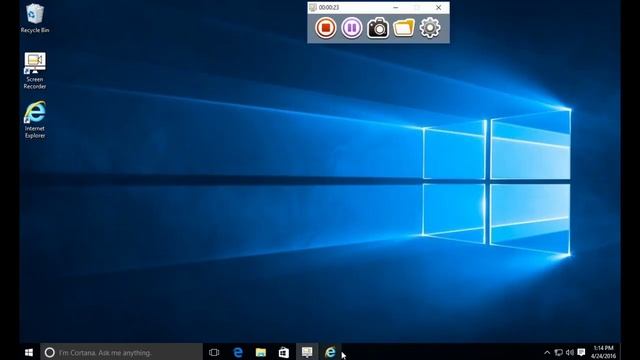Pause the screen recording
640x360 pixels.
(x=352, y=28)
